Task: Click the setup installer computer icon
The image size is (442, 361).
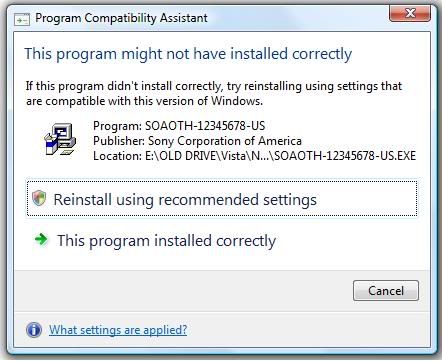Action: pos(60,139)
